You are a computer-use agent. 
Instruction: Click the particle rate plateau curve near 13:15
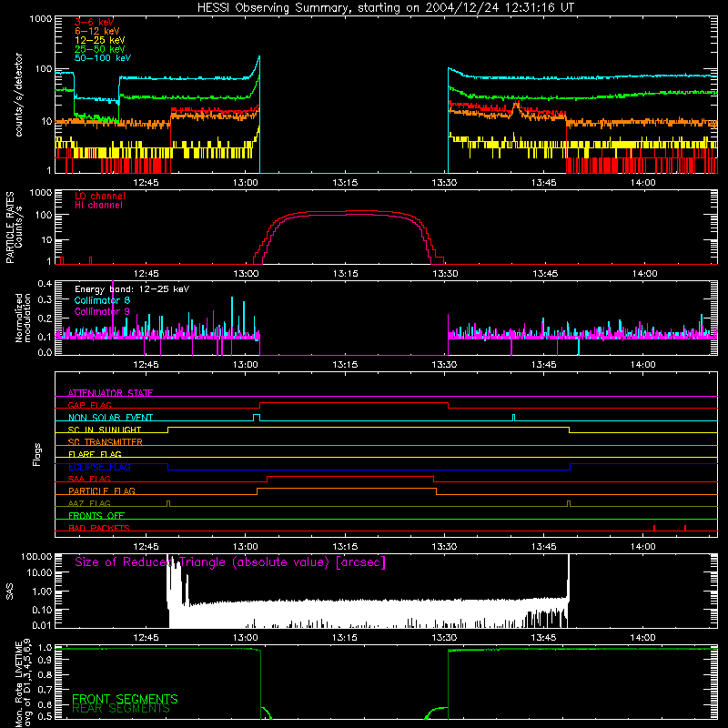(345, 212)
